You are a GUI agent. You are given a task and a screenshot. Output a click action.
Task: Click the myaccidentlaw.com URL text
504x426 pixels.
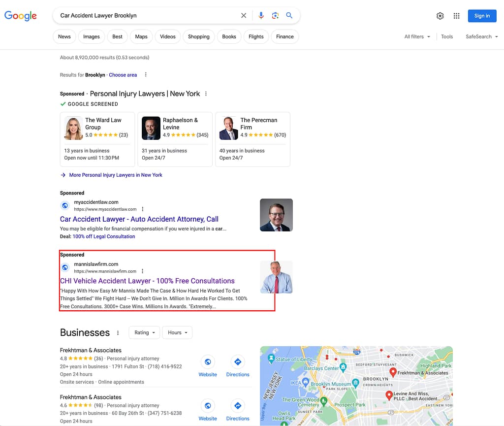[105, 209]
